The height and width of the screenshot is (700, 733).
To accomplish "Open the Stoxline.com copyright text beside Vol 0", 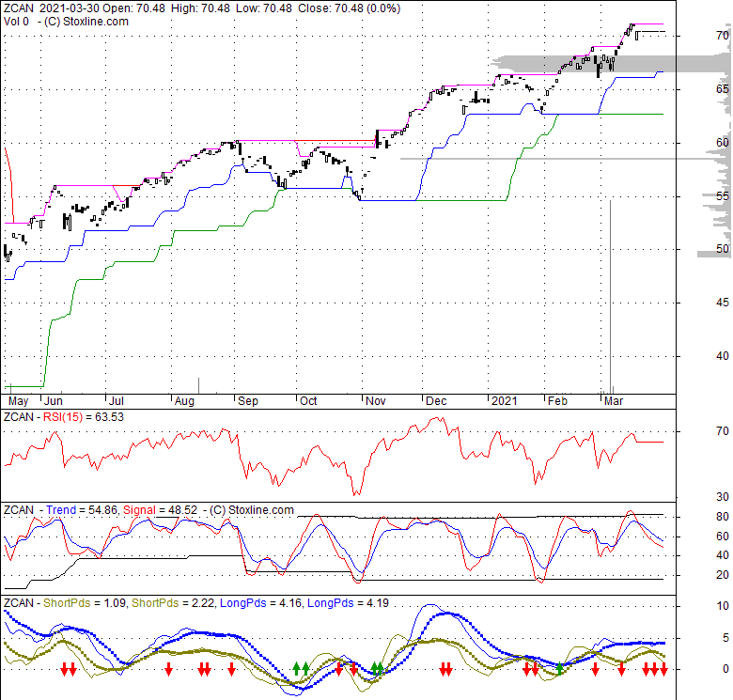I will [86, 22].
